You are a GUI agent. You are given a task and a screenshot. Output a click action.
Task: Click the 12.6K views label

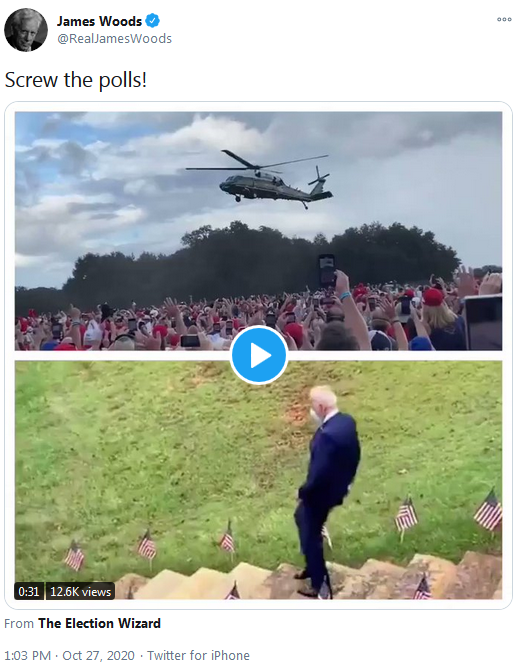(80, 591)
